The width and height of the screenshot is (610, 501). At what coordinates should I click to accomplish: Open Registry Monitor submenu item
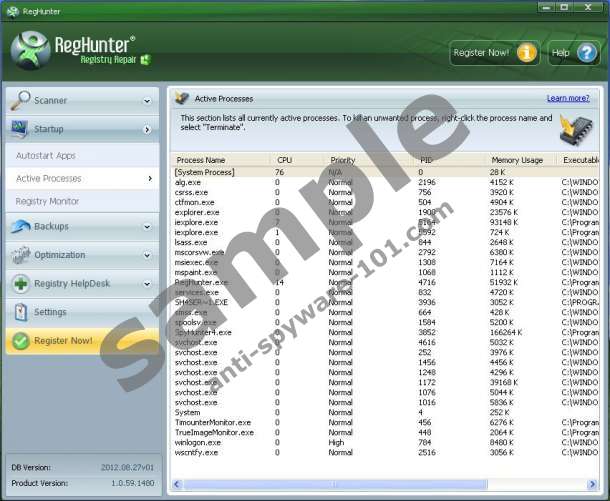pos(47,201)
